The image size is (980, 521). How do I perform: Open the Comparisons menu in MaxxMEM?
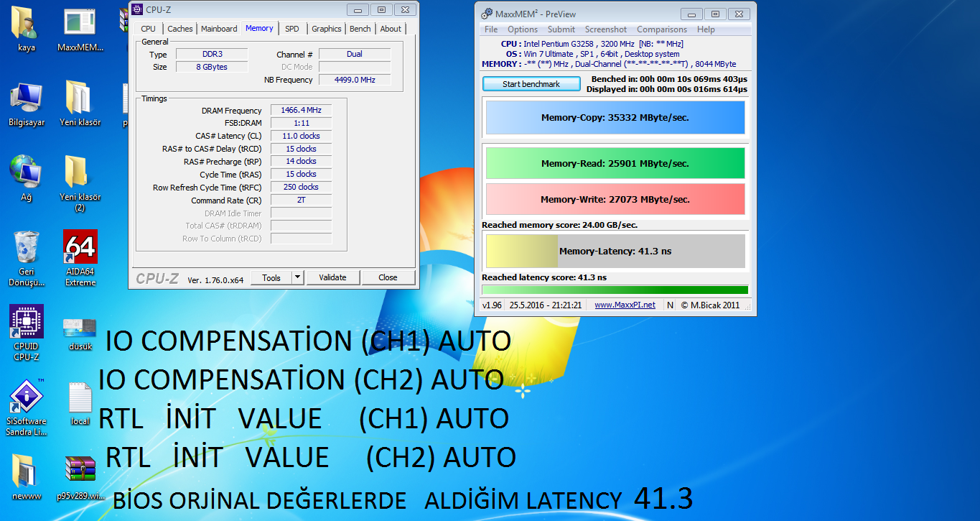(x=662, y=29)
